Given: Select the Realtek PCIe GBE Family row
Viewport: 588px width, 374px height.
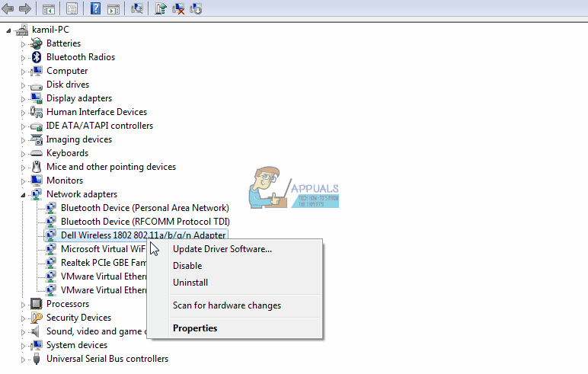Looking at the screenshot, I should (104, 263).
